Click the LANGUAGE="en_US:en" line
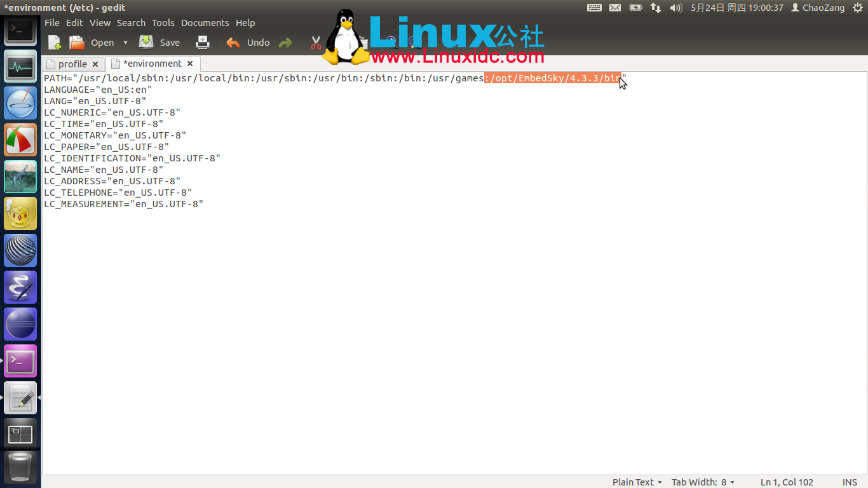 (x=98, y=90)
